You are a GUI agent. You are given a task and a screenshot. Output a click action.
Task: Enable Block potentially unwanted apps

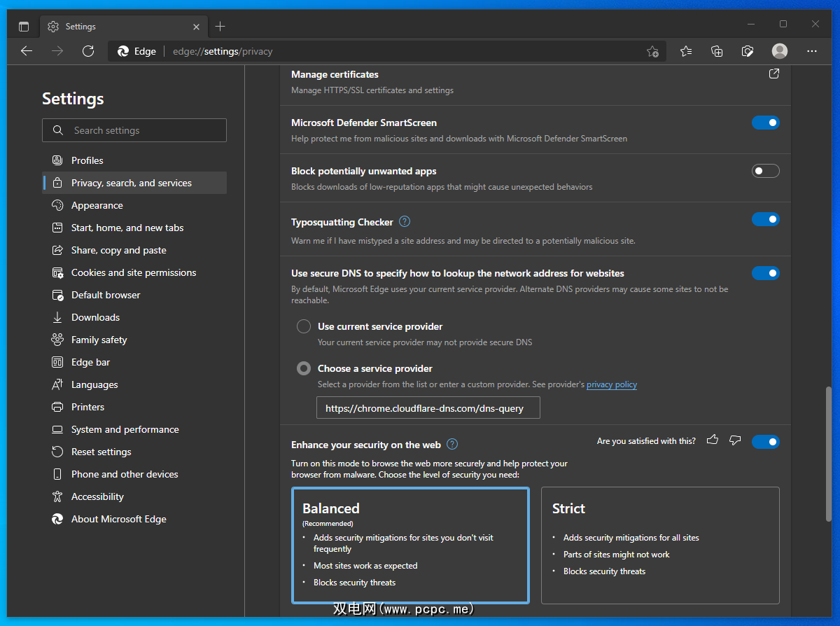765,171
